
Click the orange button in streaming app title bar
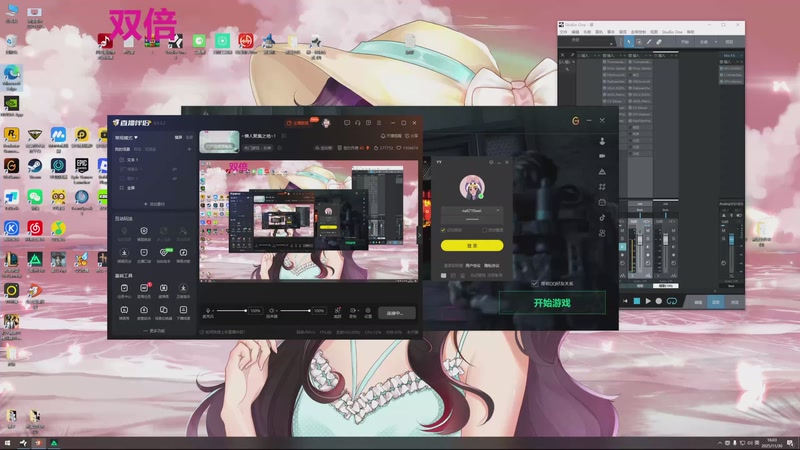click(x=300, y=123)
